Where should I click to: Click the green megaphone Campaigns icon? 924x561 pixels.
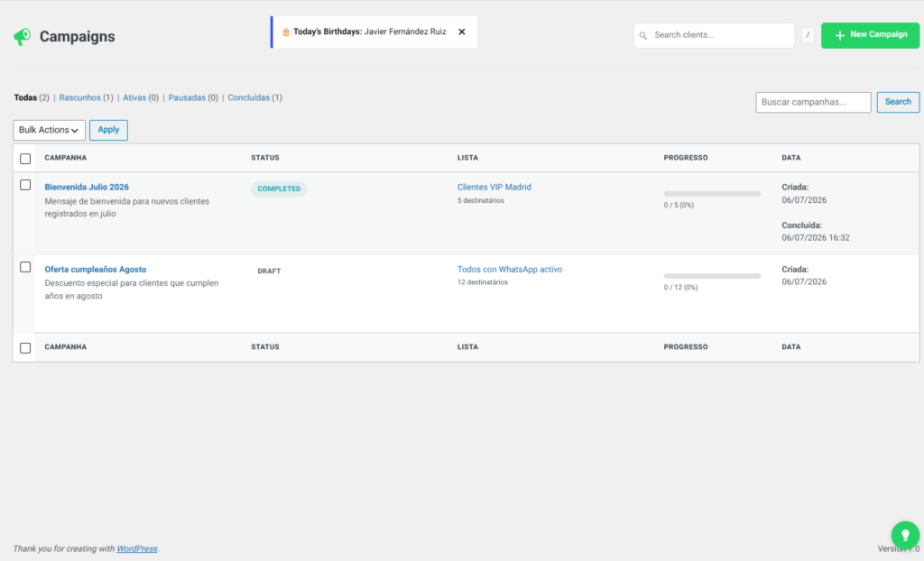[x=23, y=37]
